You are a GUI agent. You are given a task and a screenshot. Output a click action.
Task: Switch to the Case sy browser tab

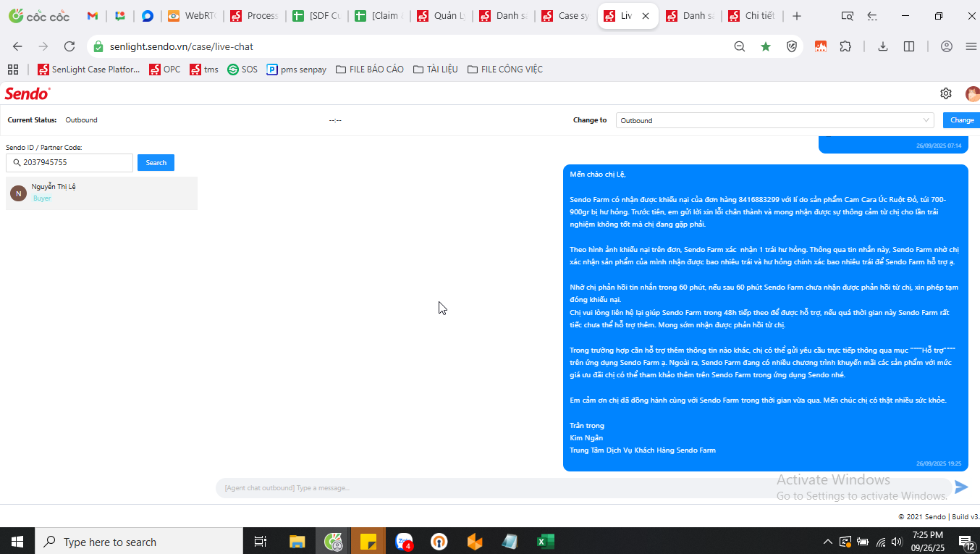click(565, 16)
